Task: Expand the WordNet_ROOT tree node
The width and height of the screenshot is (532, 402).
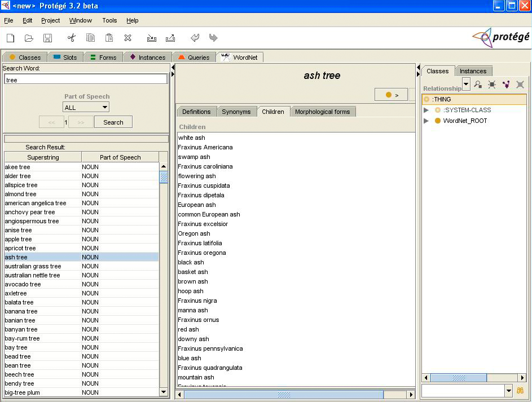Action: point(427,121)
